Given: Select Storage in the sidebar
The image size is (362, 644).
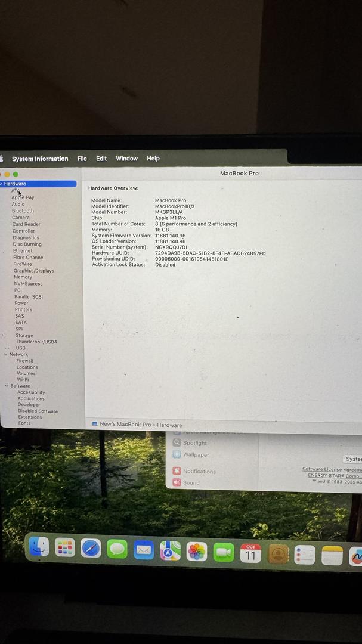Looking at the screenshot, I should coord(24,336).
